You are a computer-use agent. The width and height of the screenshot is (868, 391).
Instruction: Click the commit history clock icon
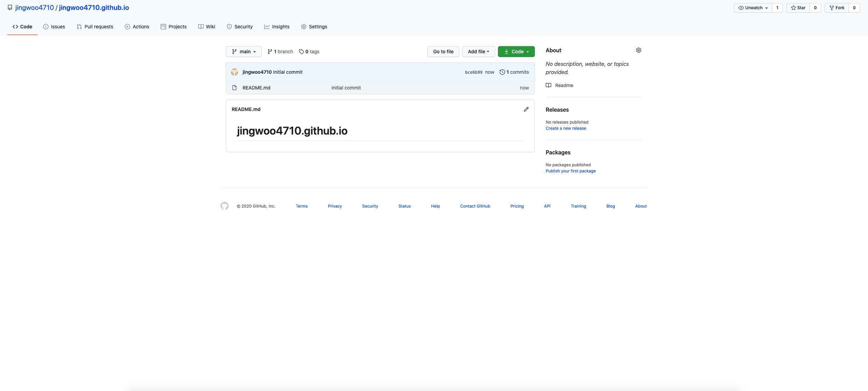pyautogui.click(x=502, y=72)
